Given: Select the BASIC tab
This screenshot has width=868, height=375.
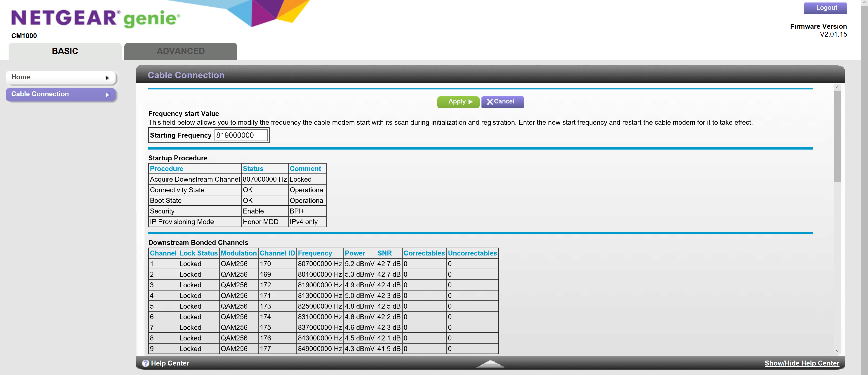Looking at the screenshot, I should [65, 51].
